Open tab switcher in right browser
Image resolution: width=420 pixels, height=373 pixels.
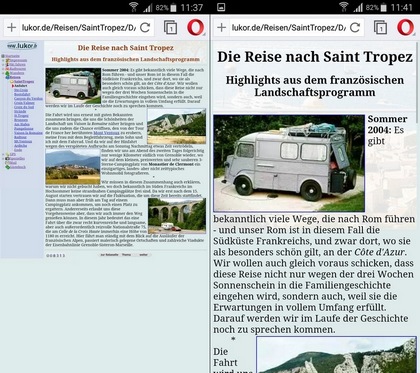pyautogui.click(x=380, y=28)
